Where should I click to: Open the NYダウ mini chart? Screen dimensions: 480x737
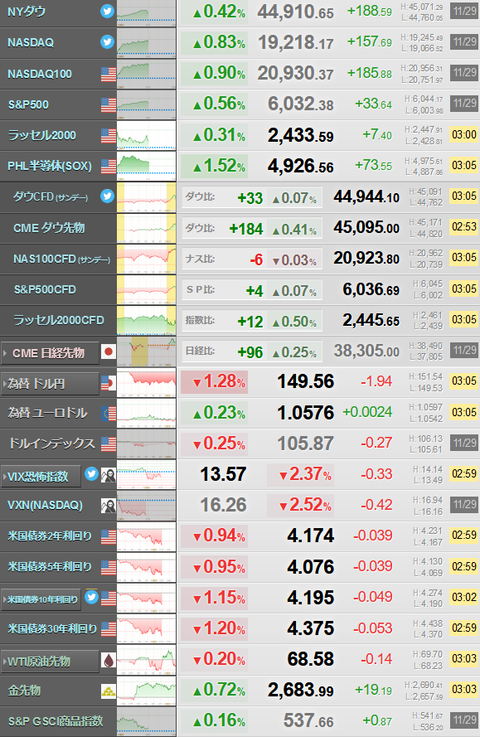tap(146, 12)
